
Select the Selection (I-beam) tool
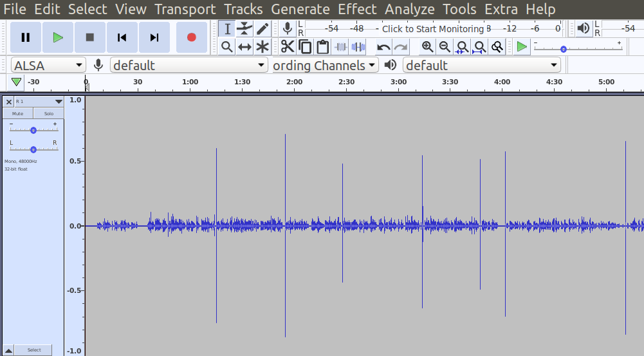pyautogui.click(x=227, y=29)
